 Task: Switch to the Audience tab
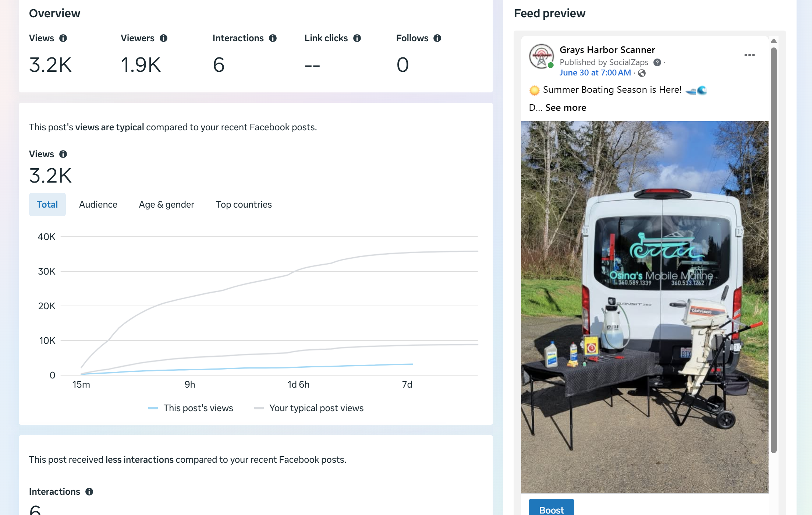point(98,205)
